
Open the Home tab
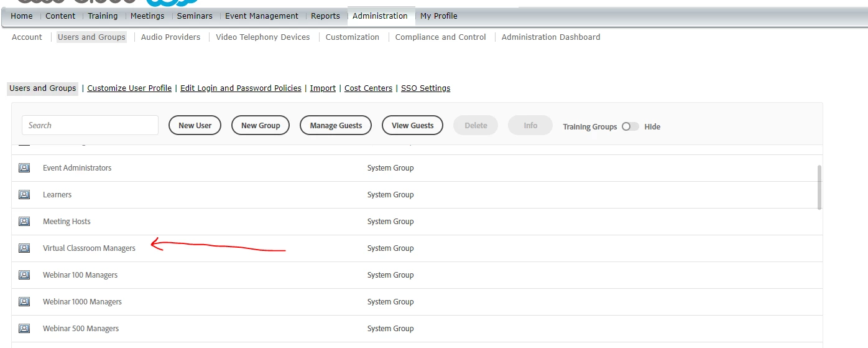22,16
